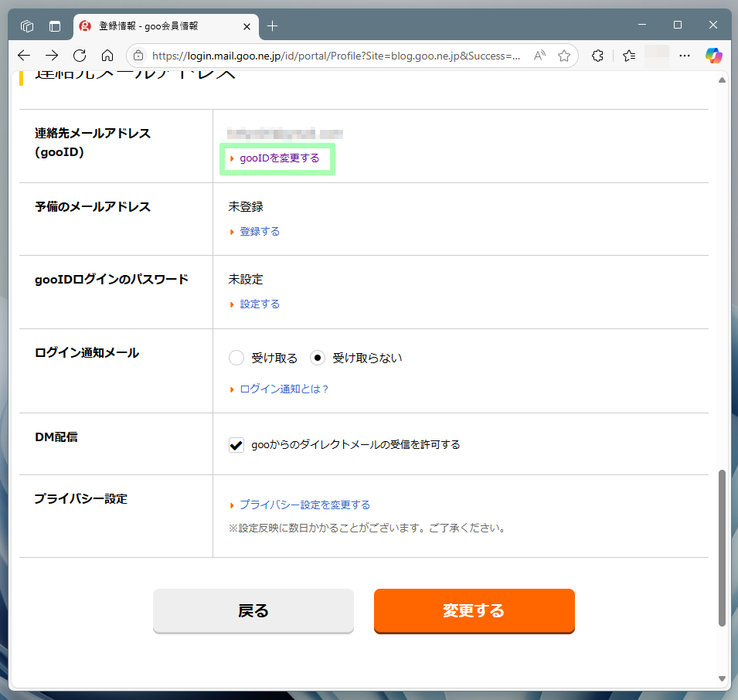Click the address bar URL field

(336, 56)
